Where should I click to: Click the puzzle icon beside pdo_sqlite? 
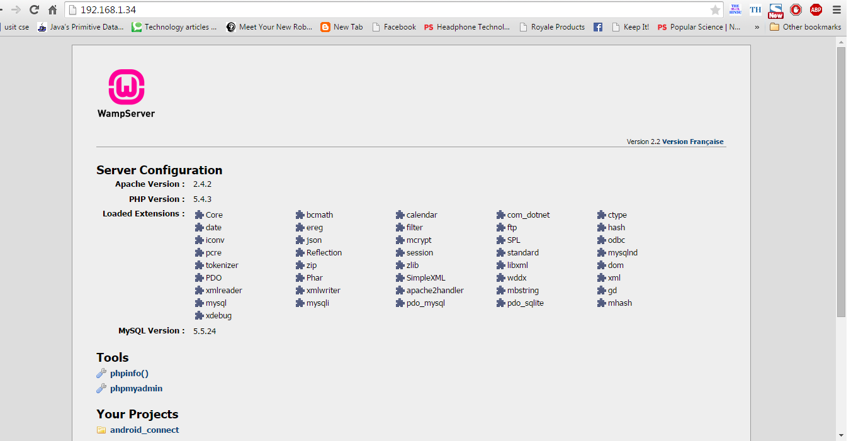pyautogui.click(x=501, y=303)
